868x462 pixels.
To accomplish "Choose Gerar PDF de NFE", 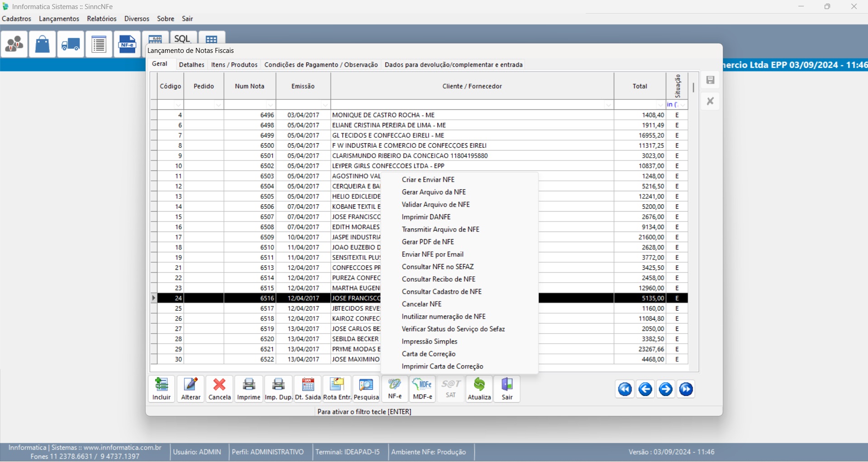I will click(x=460, y=242).
